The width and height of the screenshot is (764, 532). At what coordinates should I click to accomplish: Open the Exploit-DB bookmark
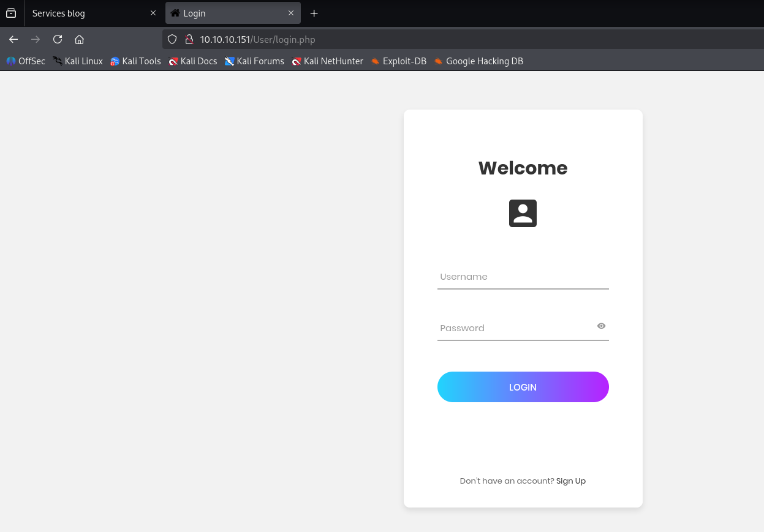(398, 61)
